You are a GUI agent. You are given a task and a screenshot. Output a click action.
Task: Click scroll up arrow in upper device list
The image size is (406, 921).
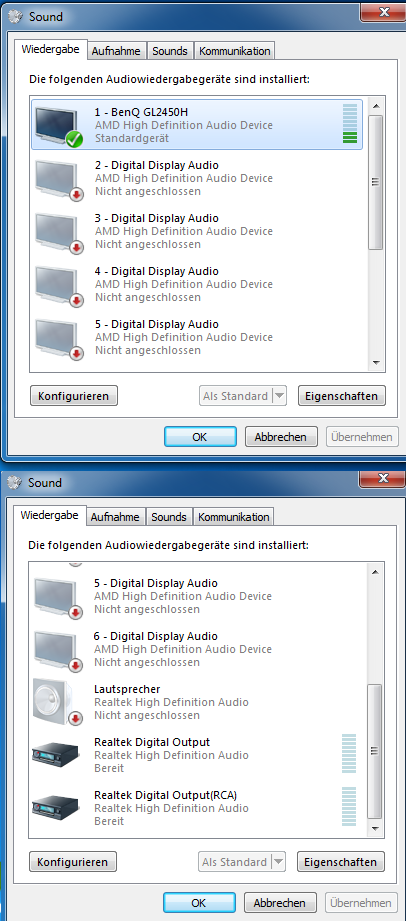click(x=376, y=106)
